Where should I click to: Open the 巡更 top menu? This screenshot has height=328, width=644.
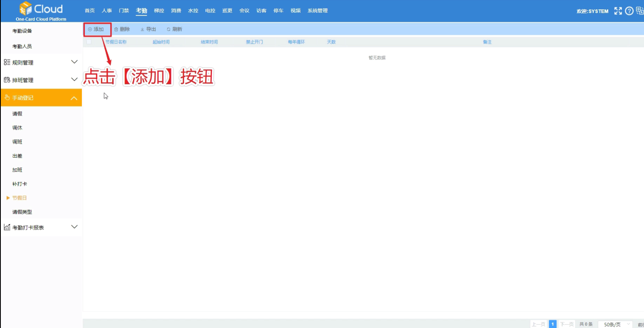pyautogui.click(x=227, y=11)
